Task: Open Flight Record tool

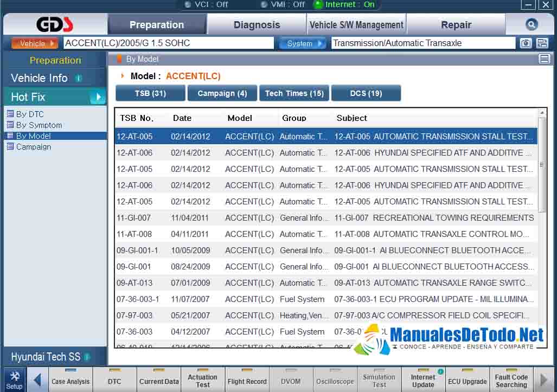Action: (x=247, y=380)
